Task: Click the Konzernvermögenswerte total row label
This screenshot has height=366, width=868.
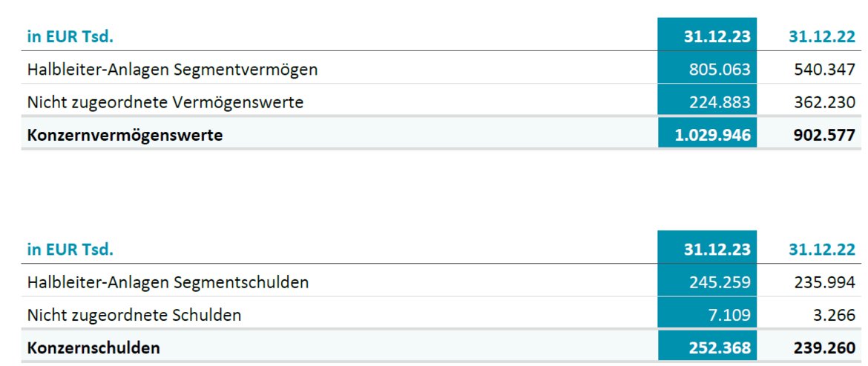Action: [x=125, y=135]
